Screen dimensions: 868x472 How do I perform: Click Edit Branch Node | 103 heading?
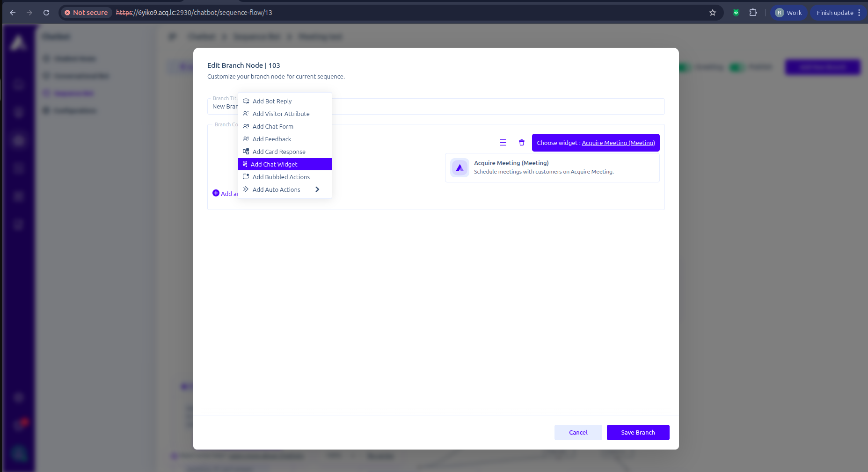coord(244,65)
